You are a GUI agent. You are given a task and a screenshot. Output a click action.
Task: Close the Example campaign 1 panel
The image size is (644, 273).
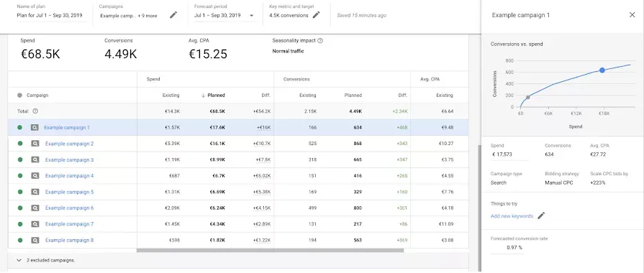(632, 15)
